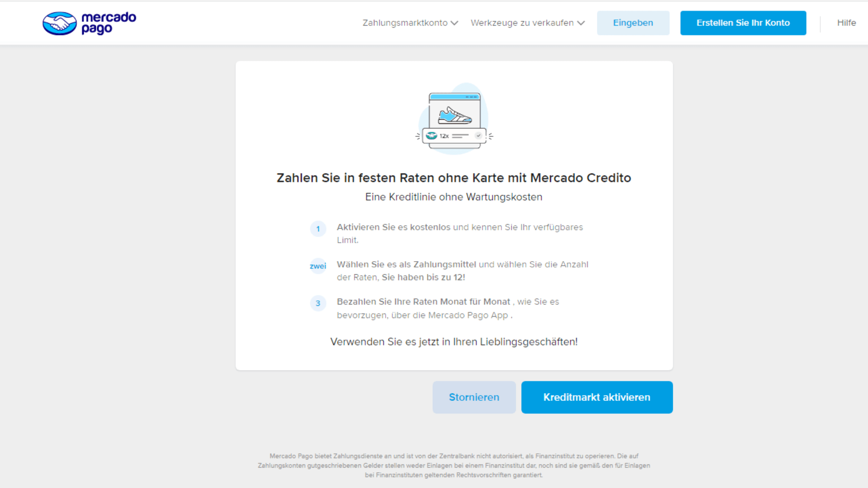Open the Hilfe link
This screenshot has width=868, height=488.
[846, 23]
